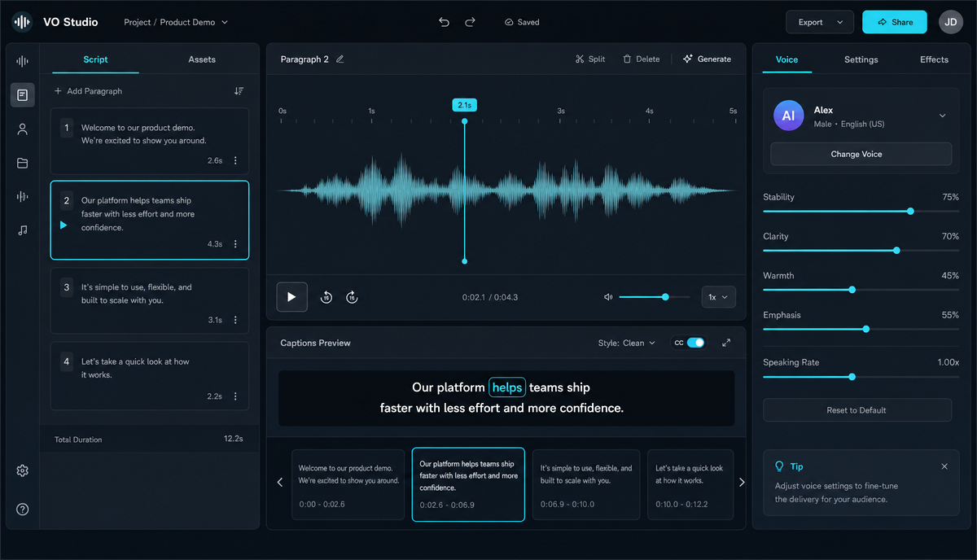Click the redo arrow icon
The width and height of the screenshot is (977, 560).
pos(470,22)
